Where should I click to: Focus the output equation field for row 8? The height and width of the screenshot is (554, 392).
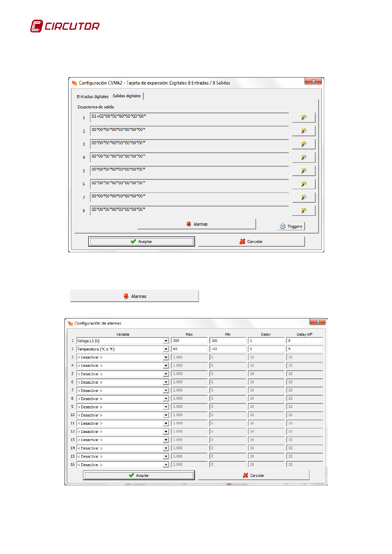[189, 211]
